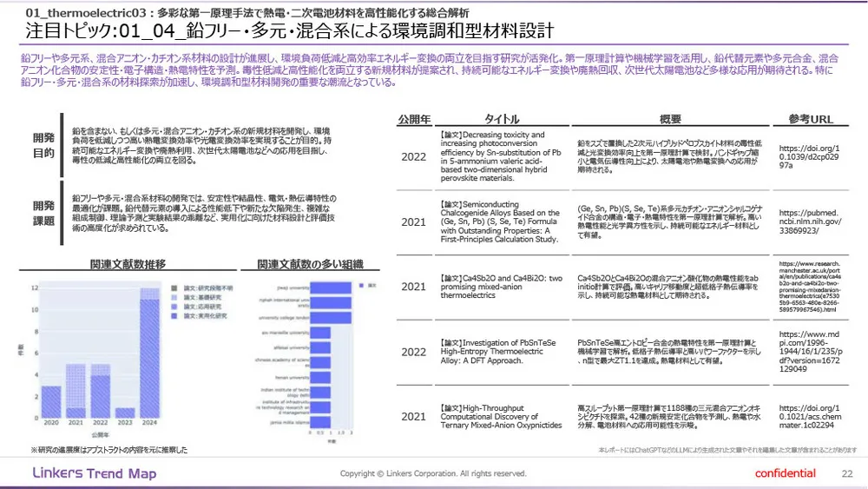The image size is (868, 489).
Task: Click the 公開年 column header
Action: pyautogui.click(x=414, y=119)
